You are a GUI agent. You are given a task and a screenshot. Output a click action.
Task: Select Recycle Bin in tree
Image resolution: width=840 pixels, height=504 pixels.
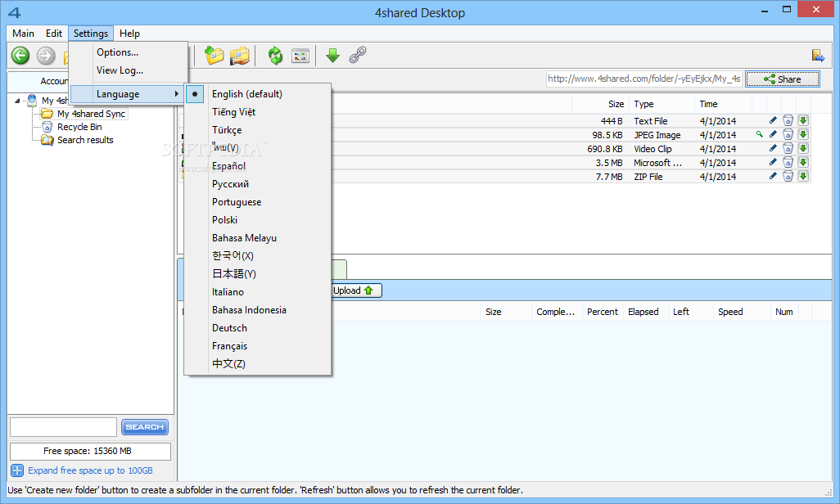(x=79, y=127)
